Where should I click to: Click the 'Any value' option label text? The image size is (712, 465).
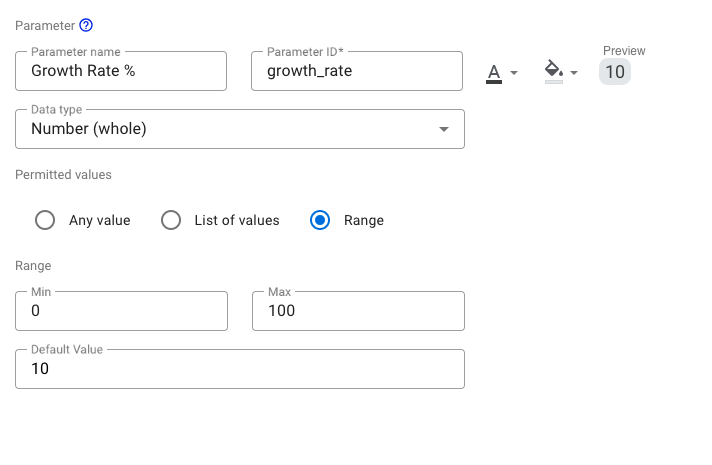click(99, 220)
